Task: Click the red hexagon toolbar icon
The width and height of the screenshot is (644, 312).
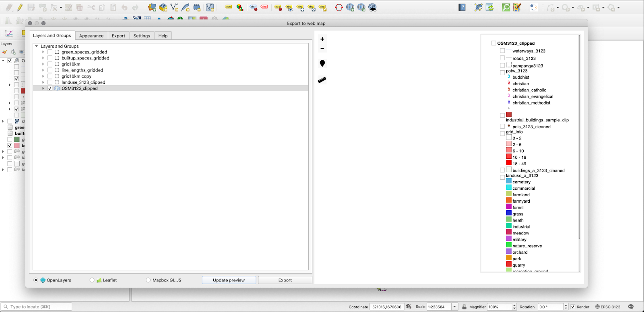Action: click(339, 7)
